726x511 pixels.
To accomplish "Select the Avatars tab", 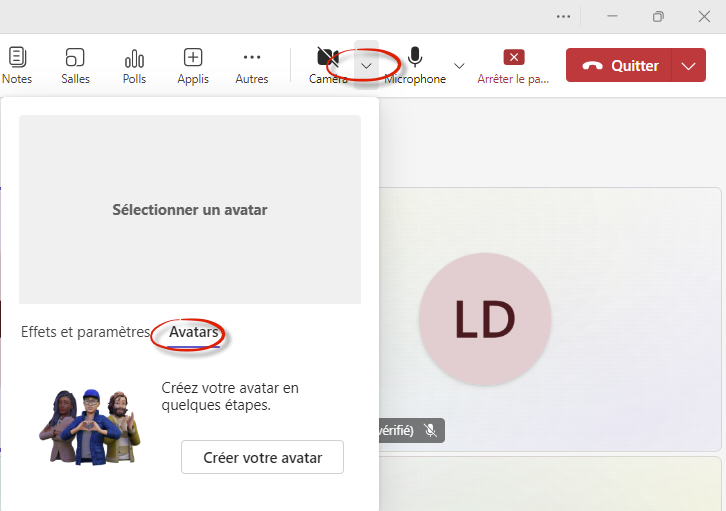I will 193,332.
